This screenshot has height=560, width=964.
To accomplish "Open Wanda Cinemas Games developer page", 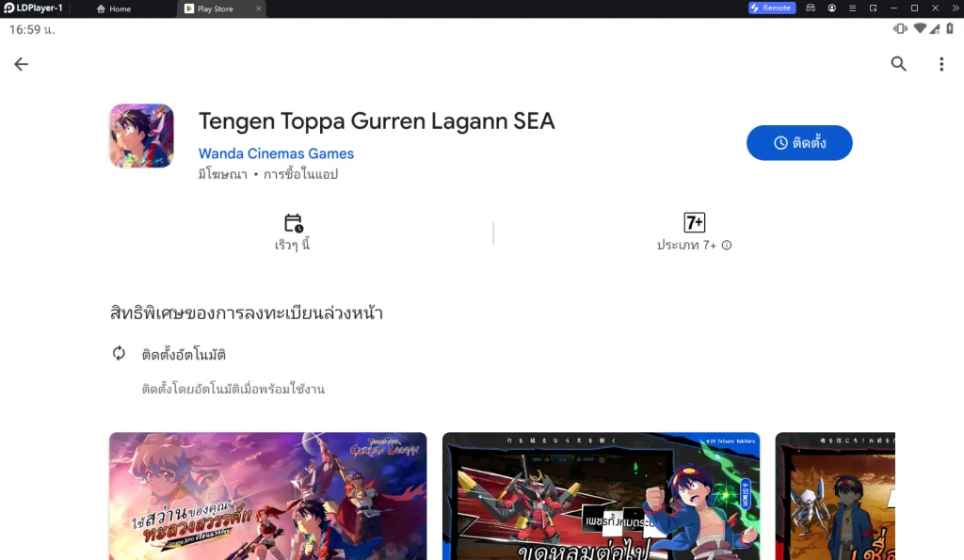I will point(276,153).
